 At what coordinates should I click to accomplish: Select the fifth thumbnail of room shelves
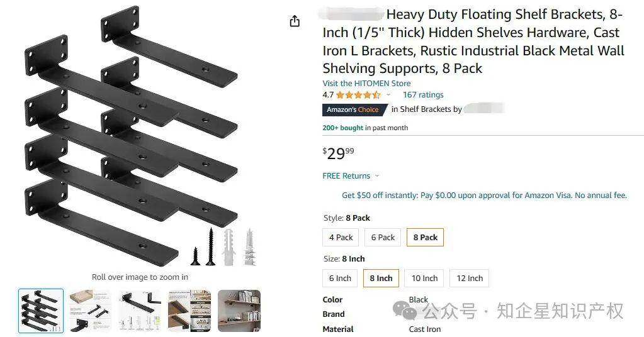[239, 311]
